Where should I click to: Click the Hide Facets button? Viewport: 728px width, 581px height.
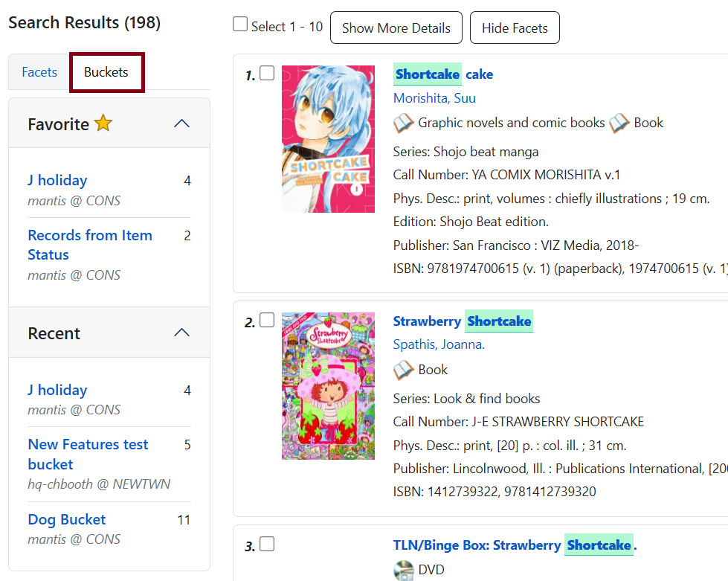[515, 28]
